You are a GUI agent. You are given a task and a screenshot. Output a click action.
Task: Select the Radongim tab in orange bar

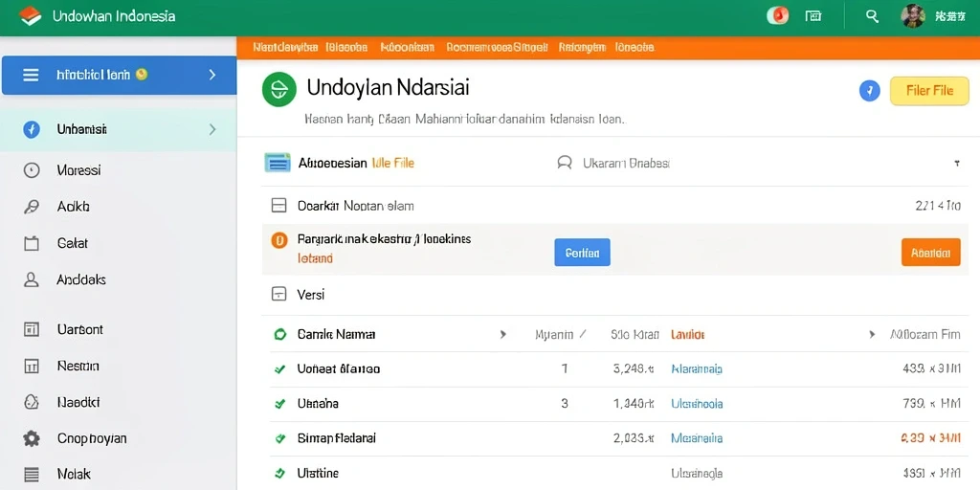tap(582, 47)
